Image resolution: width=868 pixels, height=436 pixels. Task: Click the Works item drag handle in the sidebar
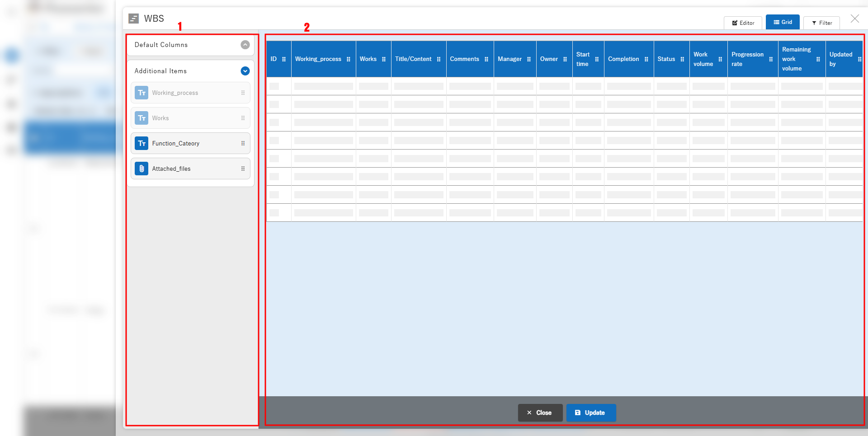pos(243,118)
